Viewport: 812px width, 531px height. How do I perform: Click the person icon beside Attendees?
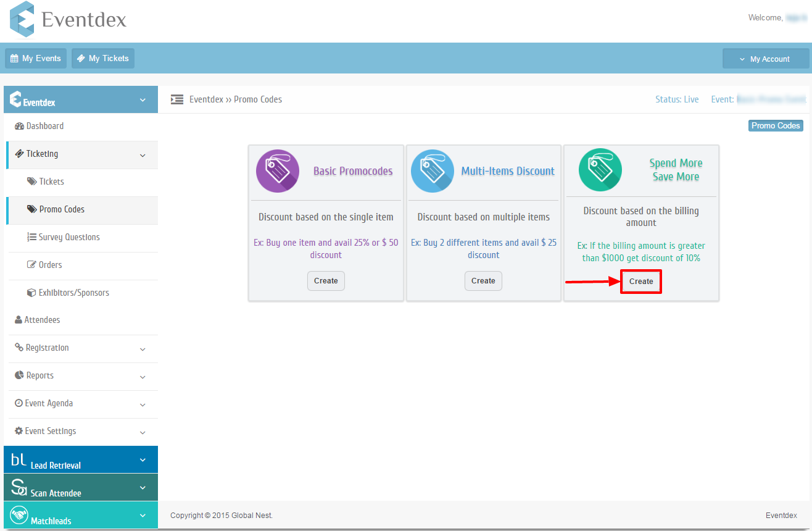[x=19, y=320]
